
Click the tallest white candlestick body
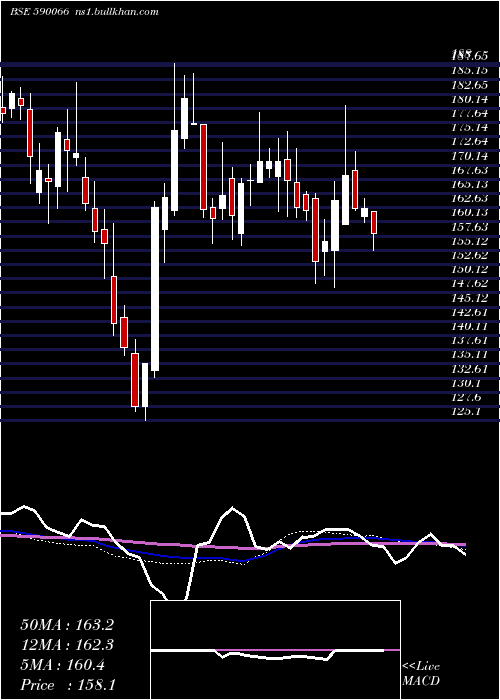(x=154, y=289)
